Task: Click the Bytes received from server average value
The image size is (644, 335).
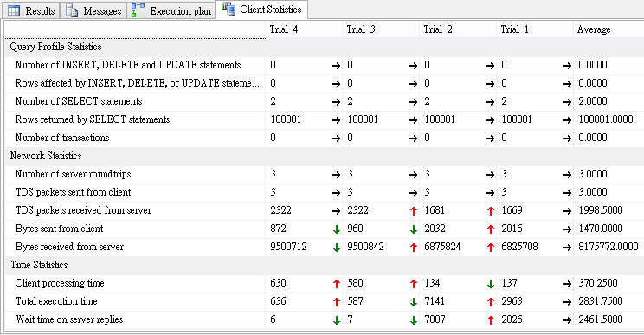Action: (x=609, y=247)
